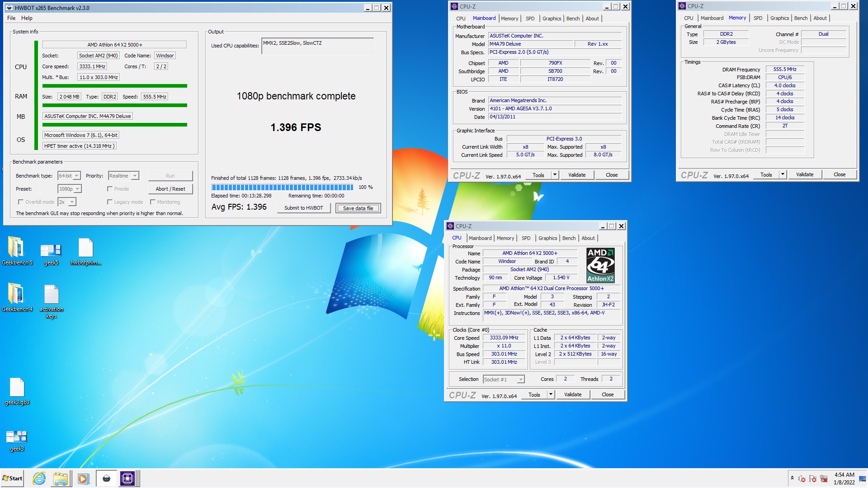
Task: Toggle Monitoring checkbox
Action: [153, 202]
